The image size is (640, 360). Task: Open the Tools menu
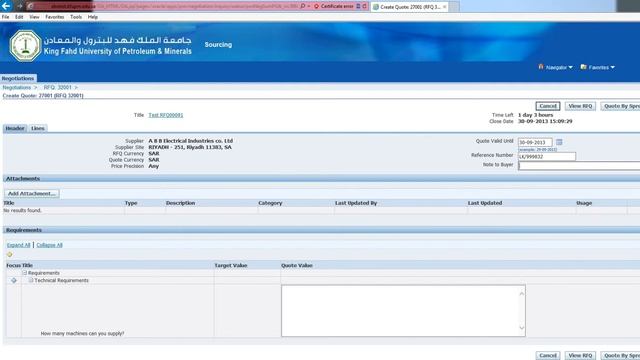point(76,17)
